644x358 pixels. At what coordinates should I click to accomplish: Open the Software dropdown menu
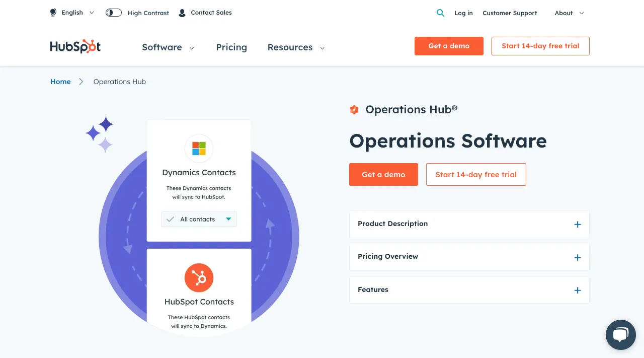click(168, 47)
